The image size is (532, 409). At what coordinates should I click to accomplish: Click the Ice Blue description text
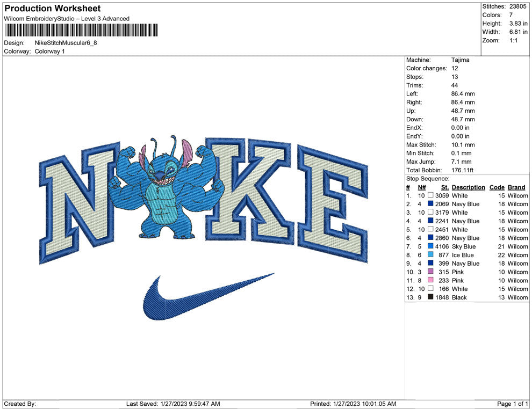click(x=463, y=255)
